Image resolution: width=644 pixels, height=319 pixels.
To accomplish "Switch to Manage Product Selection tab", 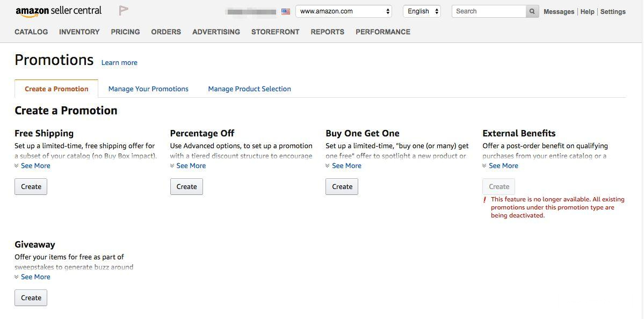I will point(249,89).
